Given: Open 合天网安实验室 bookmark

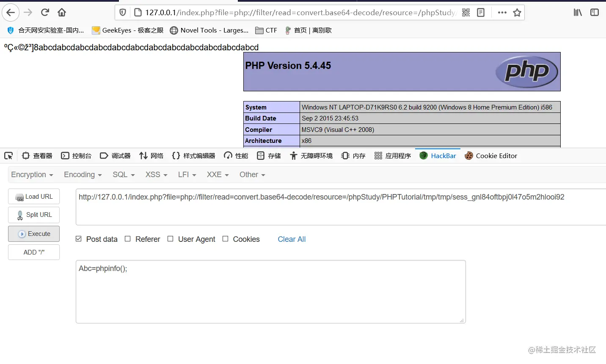Looking at the screenshot, I should (x=46, y=30).
